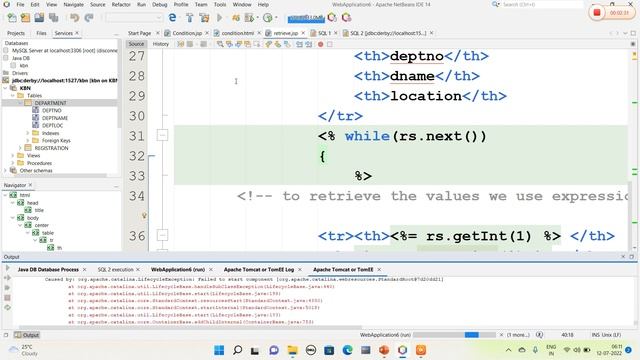
Task: Open the SQL 1 editor tab
Action: tap(324, 33)
